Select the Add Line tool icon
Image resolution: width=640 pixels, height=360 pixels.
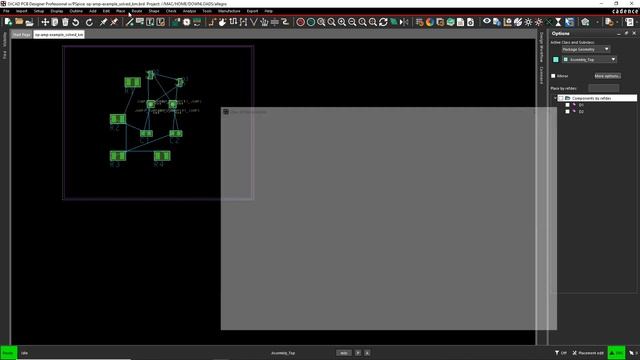click(x=130, y=22)
